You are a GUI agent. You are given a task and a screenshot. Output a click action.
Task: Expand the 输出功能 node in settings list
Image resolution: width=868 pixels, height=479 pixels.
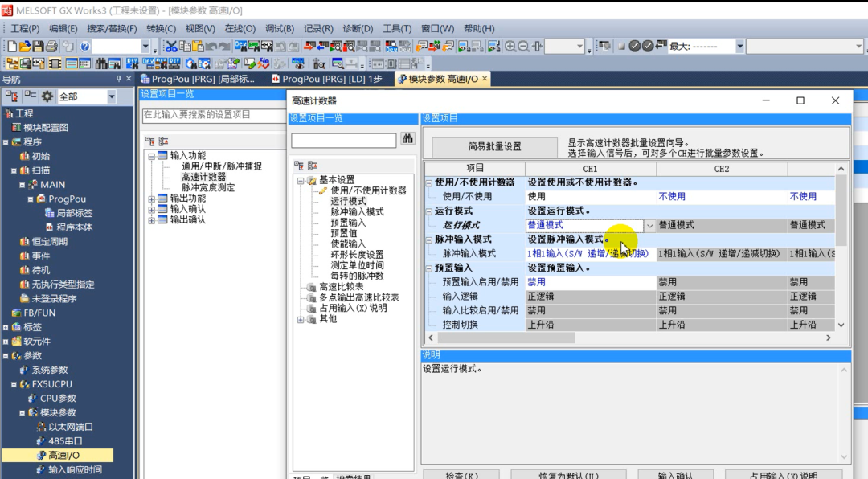pos(152,199)
